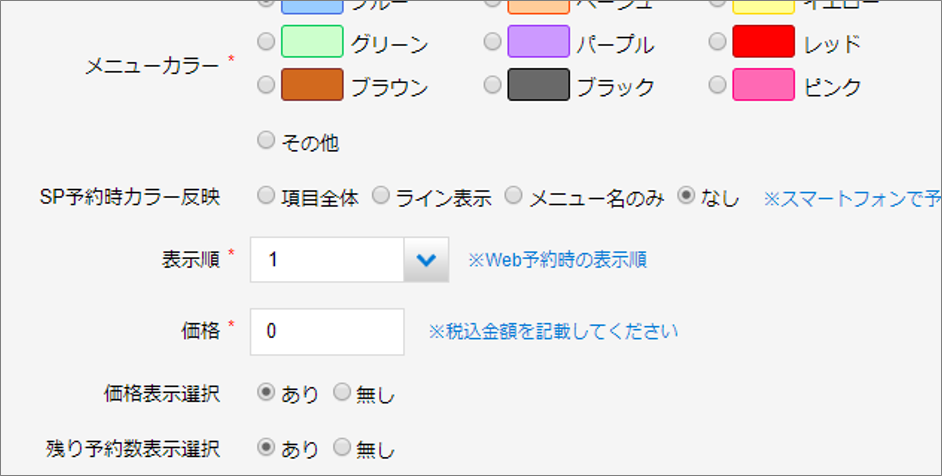Select the black color swatch
This screenshot has width=942, height=476.
point(538,86)
